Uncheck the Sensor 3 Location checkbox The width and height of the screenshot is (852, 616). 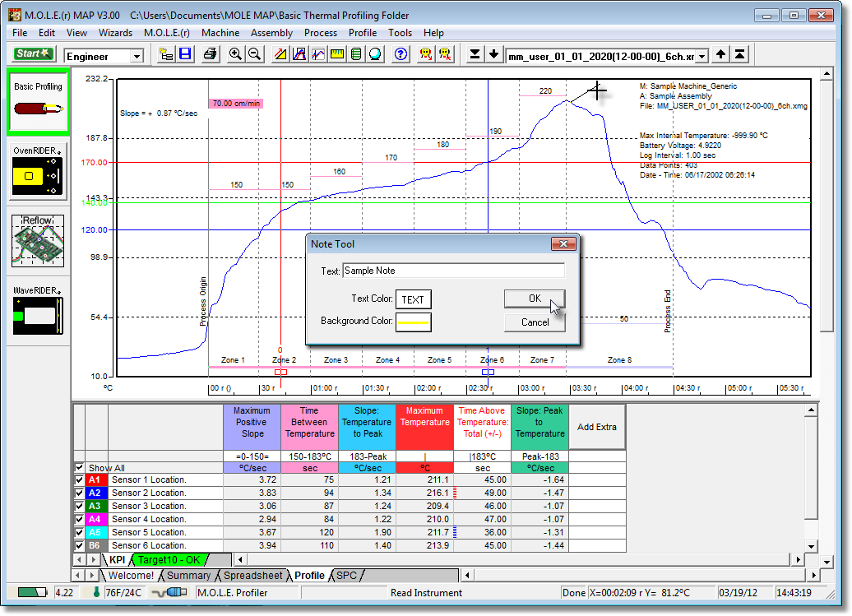(x=79, y=506)
